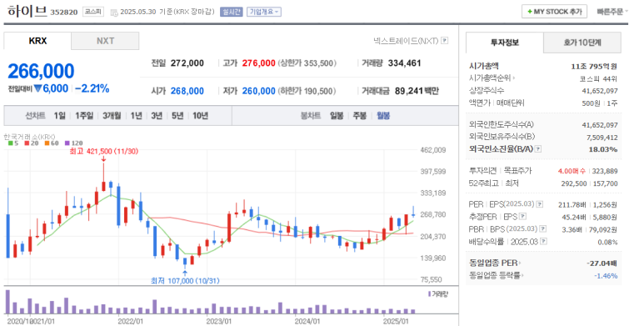644x326 pixels.
Task: Click the 시가 268,000 value
Action: point(187,91)
